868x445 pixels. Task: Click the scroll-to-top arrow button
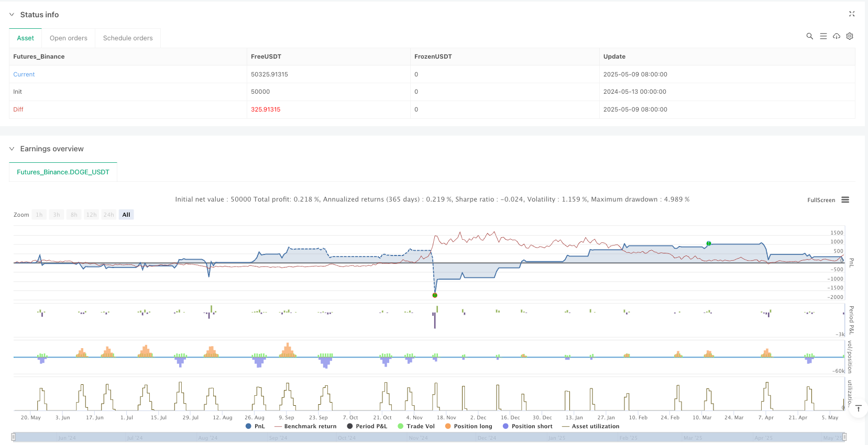tap(858, 408)
